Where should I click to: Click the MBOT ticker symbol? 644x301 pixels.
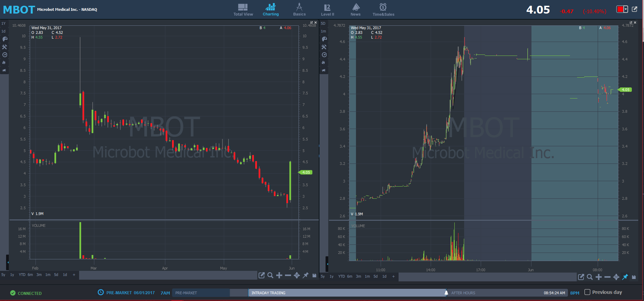tap(19, 9)
